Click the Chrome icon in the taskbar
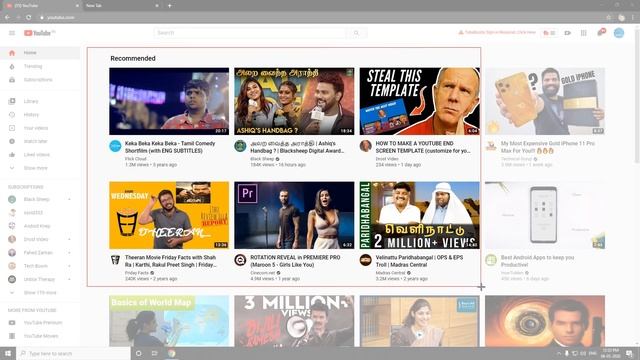The width and height of the screenshot is (640, 360). (171, 353)
